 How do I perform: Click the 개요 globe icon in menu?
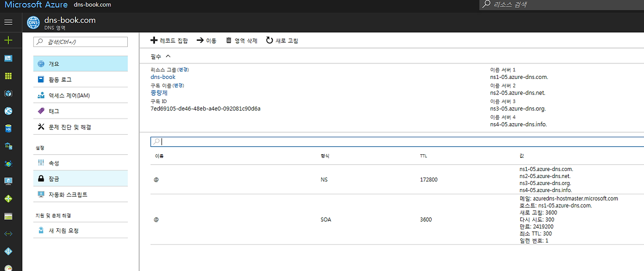(41, 64)
